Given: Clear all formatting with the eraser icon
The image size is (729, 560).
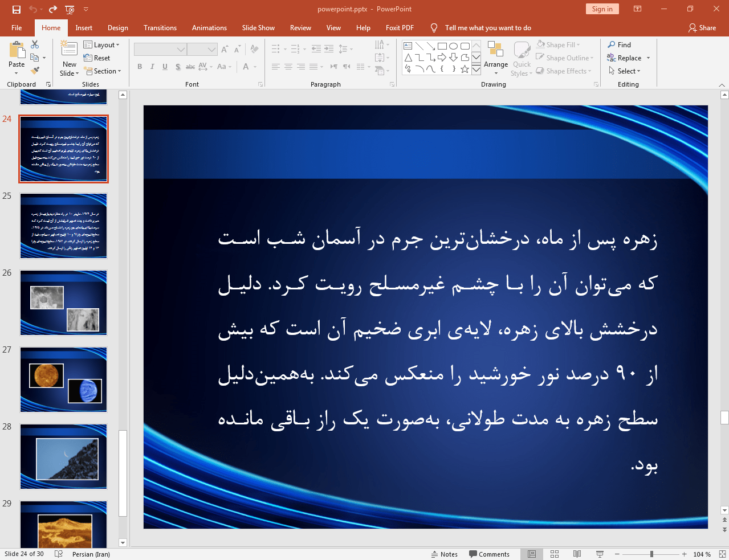Looking at the screenshot, I should pos(255,50).
